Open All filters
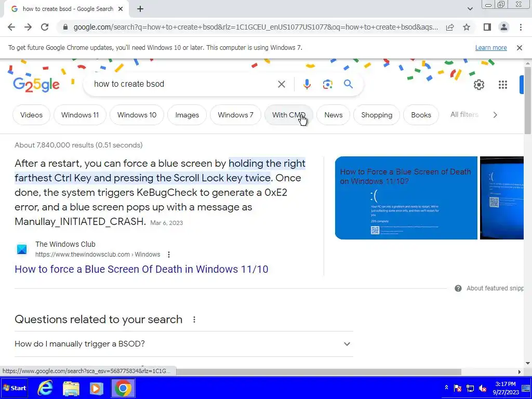 (x=464, y=115)
